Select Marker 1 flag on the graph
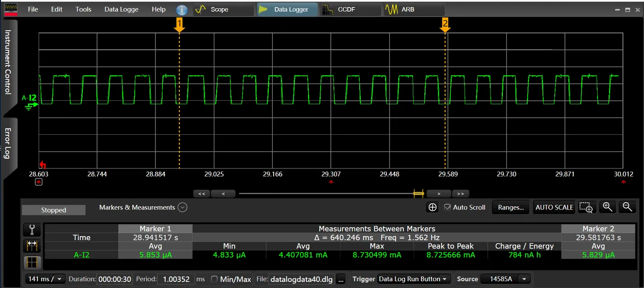This screenshot has width=644, height=288. [179, 25]
